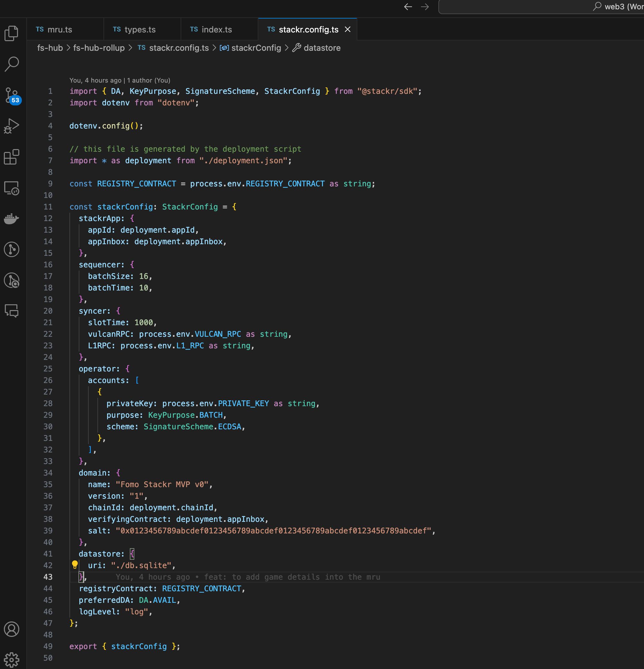This screenshot has height=669, width=644.
Task: Open the Chat panel icon
Action: click(x=12, y=311)
